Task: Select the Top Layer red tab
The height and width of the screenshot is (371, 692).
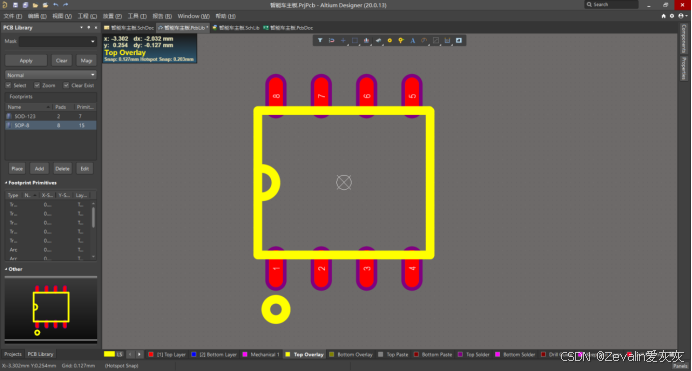Action: pos(167,354)
